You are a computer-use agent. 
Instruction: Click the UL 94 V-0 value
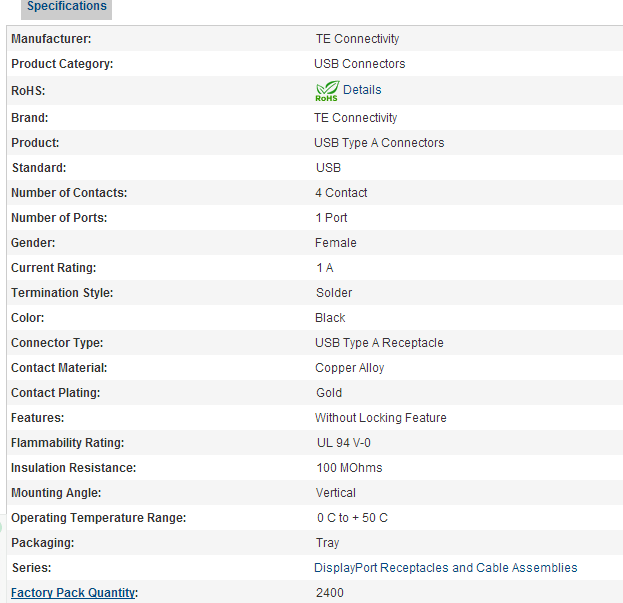click(x=344, y=443)
